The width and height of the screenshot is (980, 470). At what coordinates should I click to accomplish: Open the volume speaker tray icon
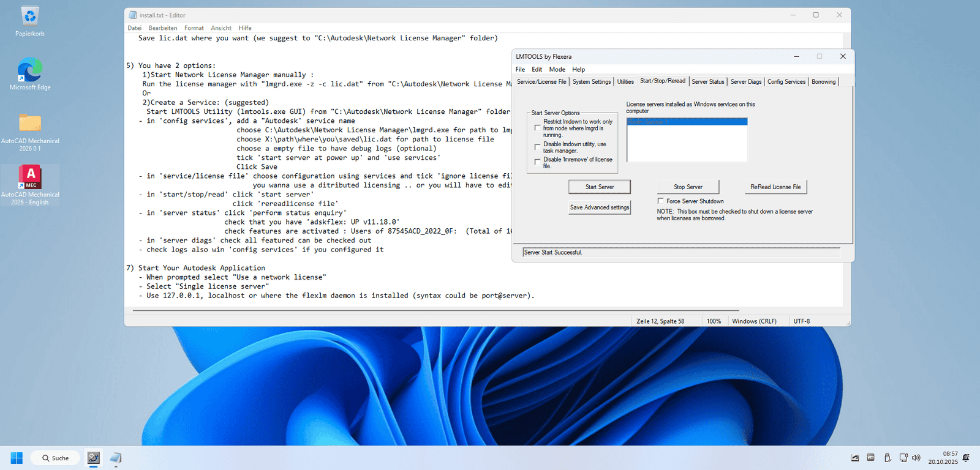point(916,458)
